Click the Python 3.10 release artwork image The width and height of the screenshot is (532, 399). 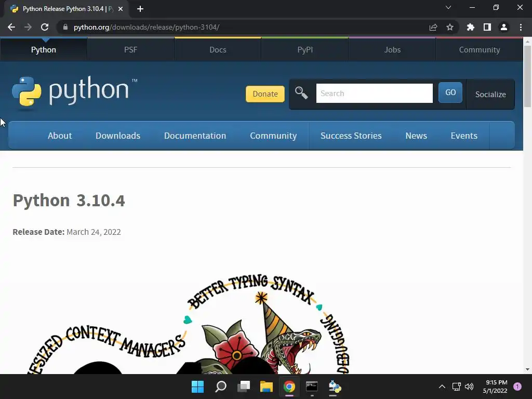coord(188,324)
